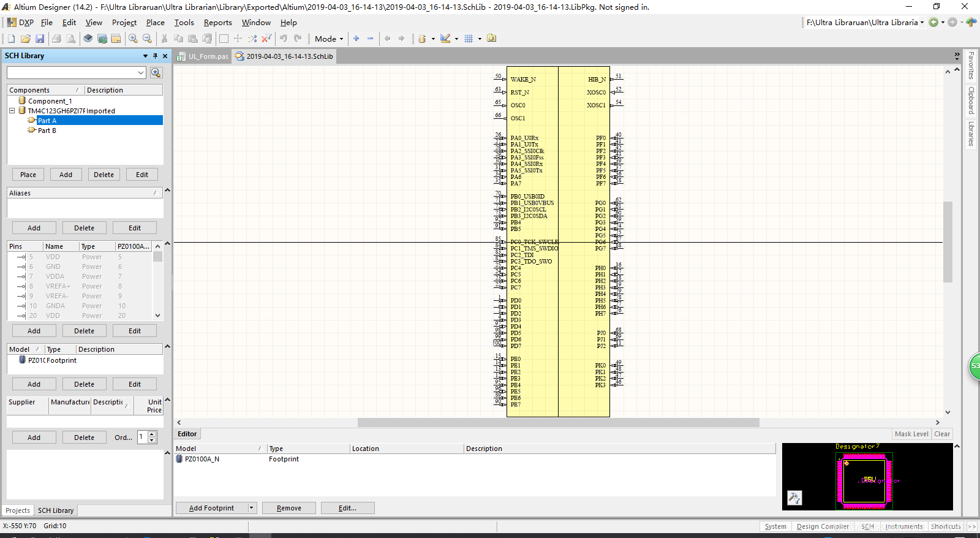Open the drawing utility tools icon
The height and width of the screenshot is (538, 980).
coord(445,39)
